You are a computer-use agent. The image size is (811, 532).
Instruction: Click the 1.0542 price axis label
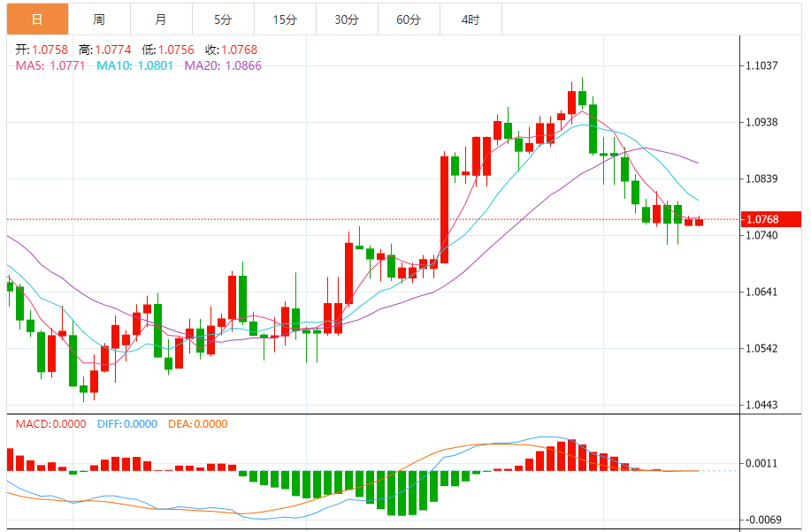point(761,348)
